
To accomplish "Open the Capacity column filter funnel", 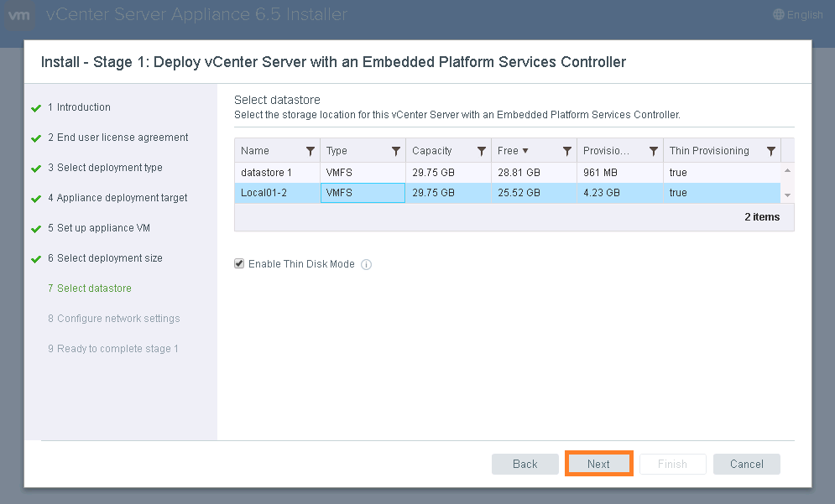I will click(x=483, y=151).
